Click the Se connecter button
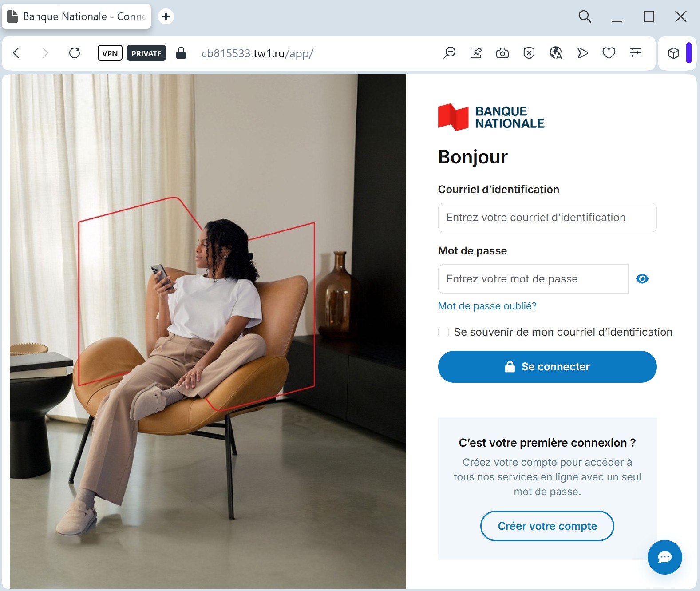 click(x=547, y=367)
